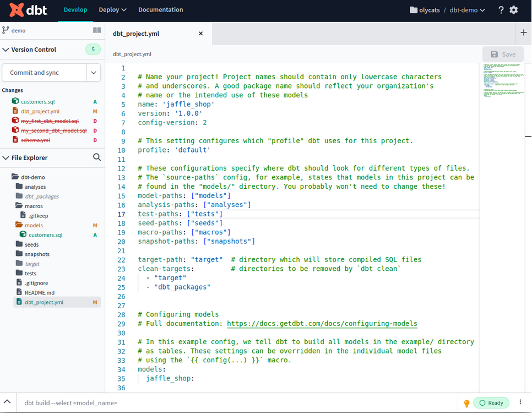Screen dimensions: 532x414
Task: Open the help question mark icon
Action: click(501, 10)
